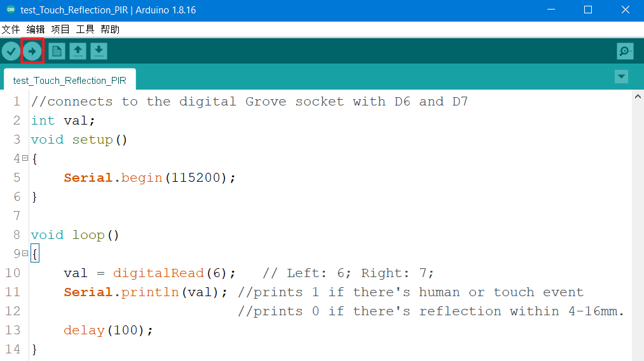Screen dimensions: 644x361
Task: Open the 工具 menu
Action: pos(85,29)
